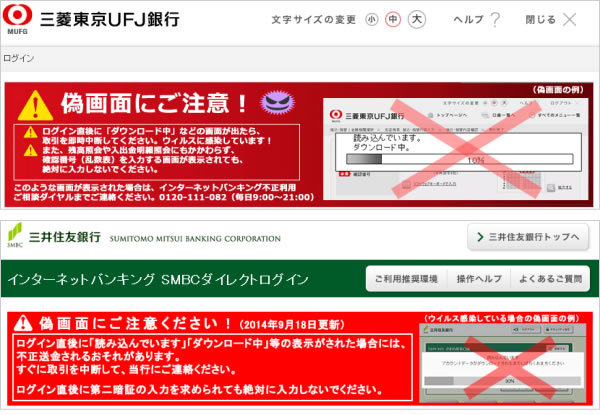Open ヘルプ help link
Viewport: 600px width, 415px height.
[x=469, y=19]
